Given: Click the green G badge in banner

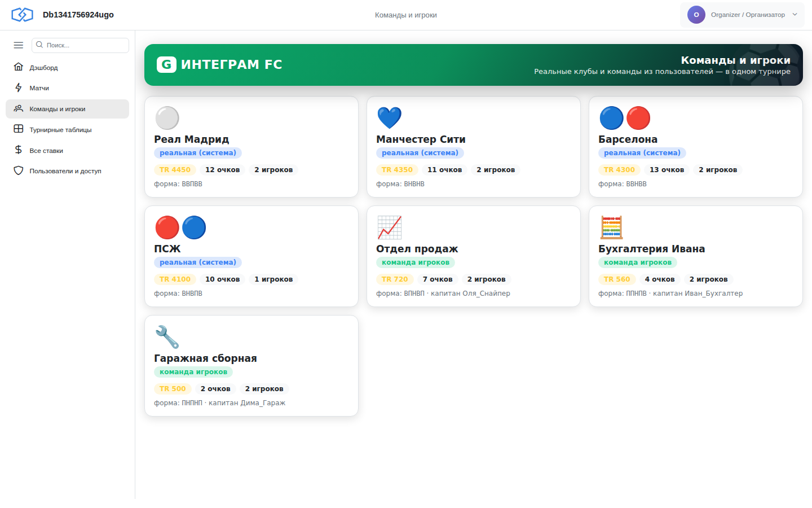Looking at the screenshot, I should tap(166, 64).
